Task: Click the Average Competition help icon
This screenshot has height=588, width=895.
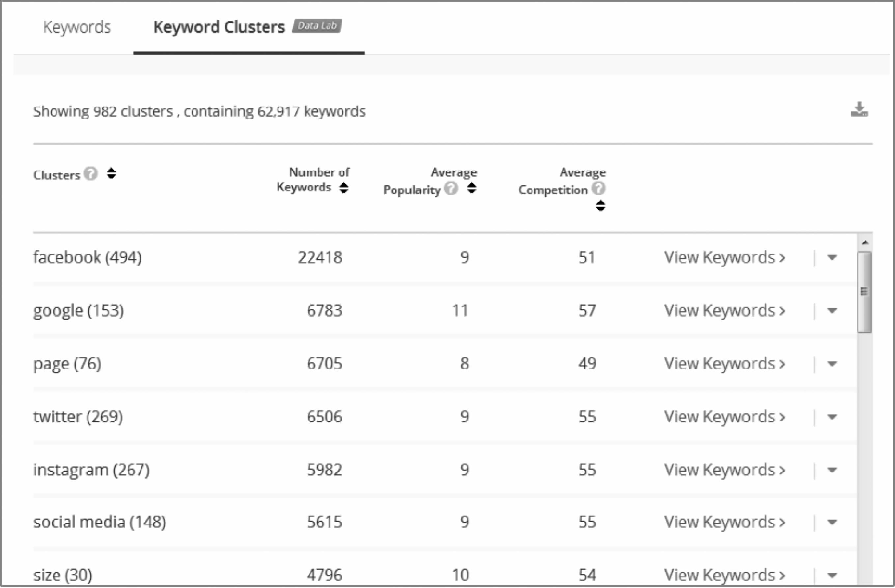Action: (x=598, y=188)
